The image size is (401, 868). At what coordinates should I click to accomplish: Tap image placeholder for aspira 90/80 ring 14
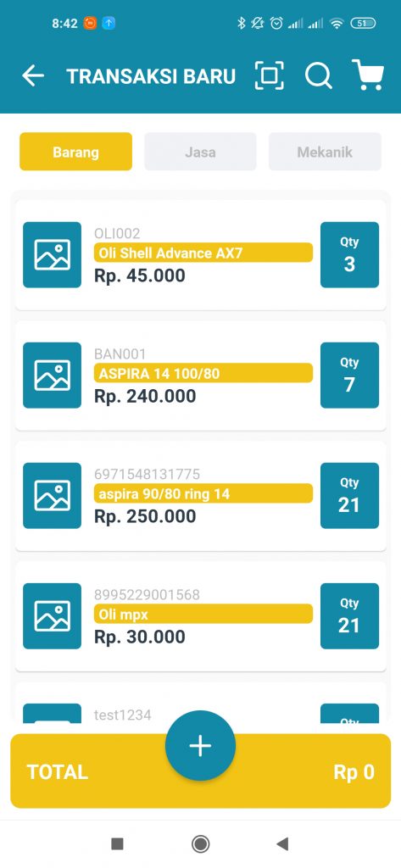coord(52,495)
